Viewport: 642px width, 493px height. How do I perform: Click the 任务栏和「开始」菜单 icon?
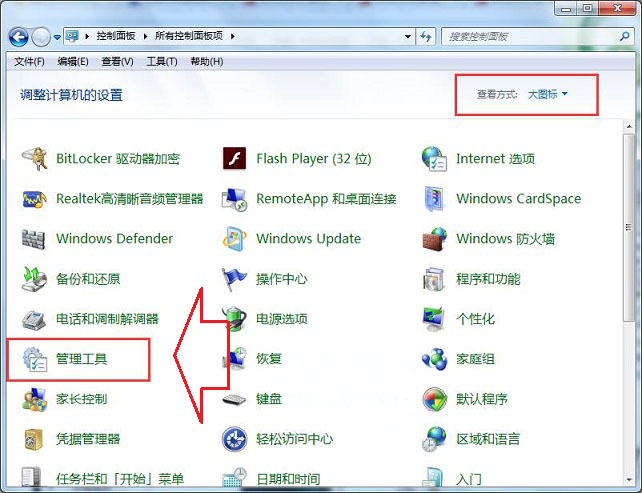point(31,478)
